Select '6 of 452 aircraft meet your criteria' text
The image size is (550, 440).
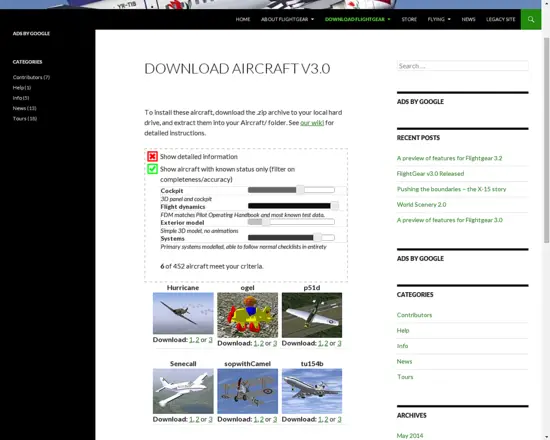coord(212,266)
